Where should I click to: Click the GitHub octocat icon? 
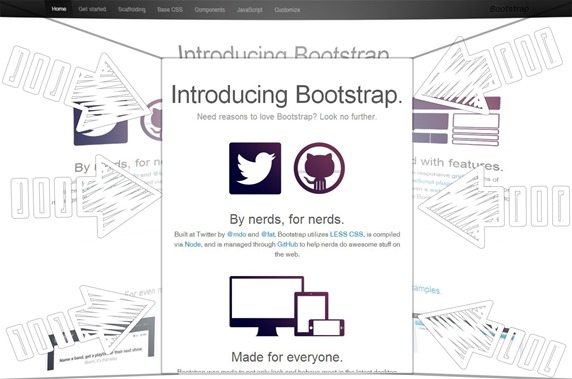tap(319, 168)
